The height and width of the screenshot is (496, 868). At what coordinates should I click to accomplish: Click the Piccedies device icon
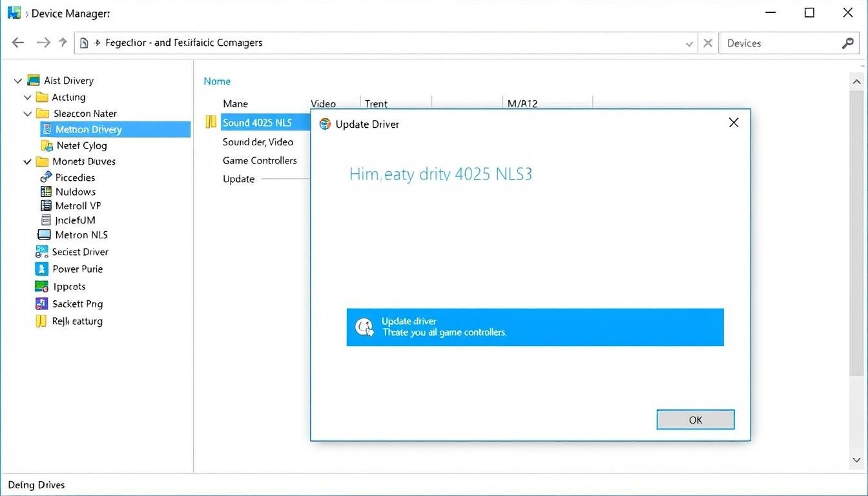click(46, 178)
